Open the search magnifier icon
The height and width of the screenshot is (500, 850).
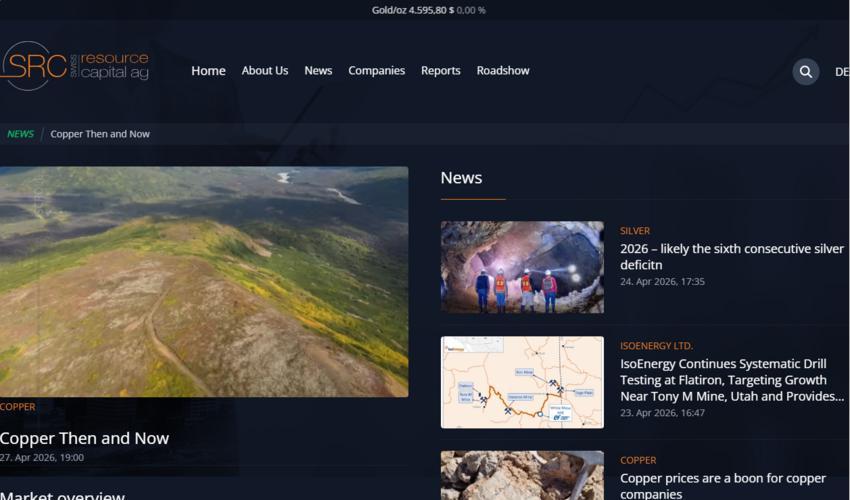tap(806, 72)
